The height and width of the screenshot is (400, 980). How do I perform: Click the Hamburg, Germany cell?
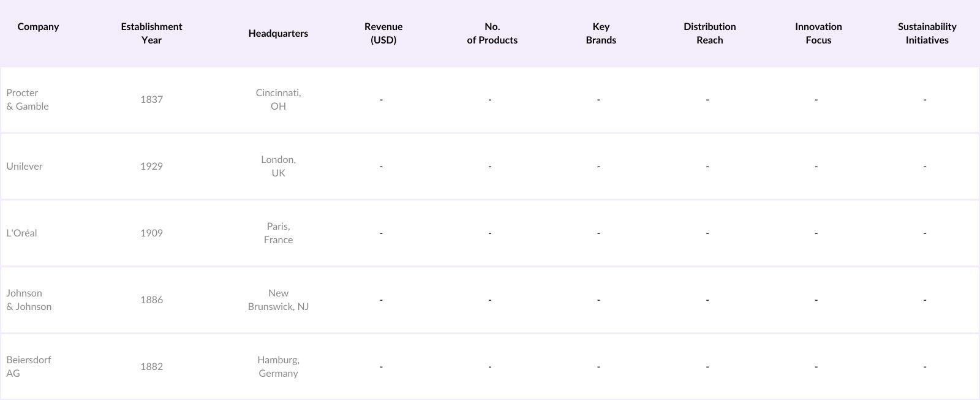click(278, 366)
